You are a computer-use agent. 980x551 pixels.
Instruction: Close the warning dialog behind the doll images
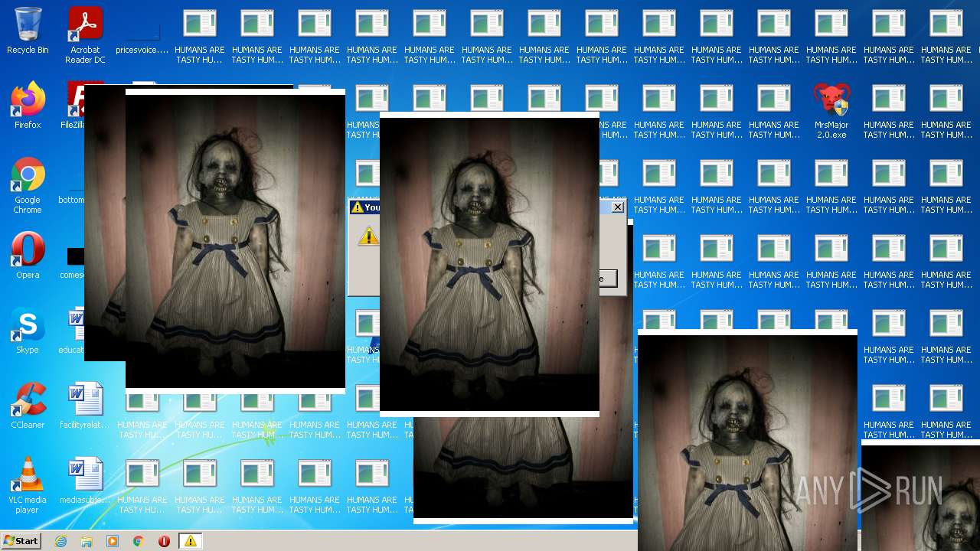coord(617,207)
